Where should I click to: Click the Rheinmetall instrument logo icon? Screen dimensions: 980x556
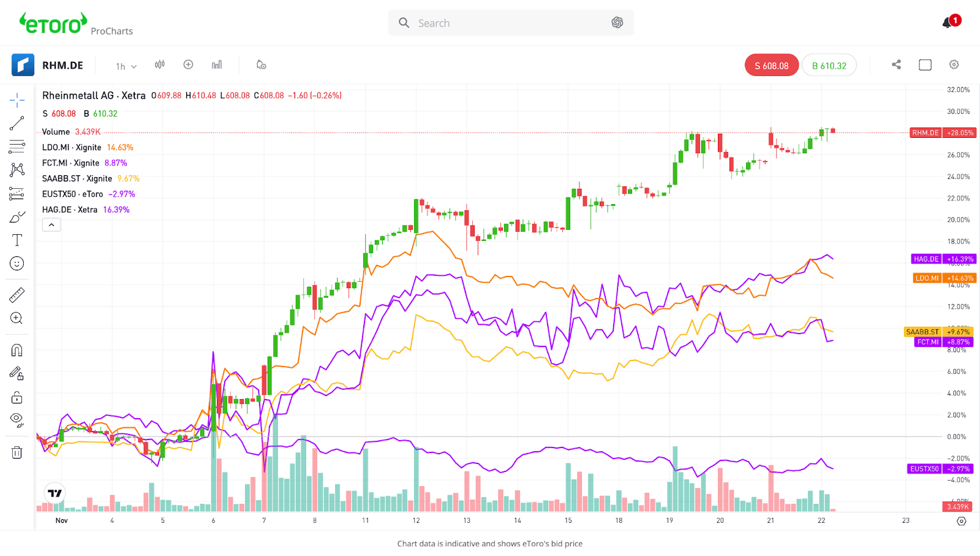[x=23, y=65]
